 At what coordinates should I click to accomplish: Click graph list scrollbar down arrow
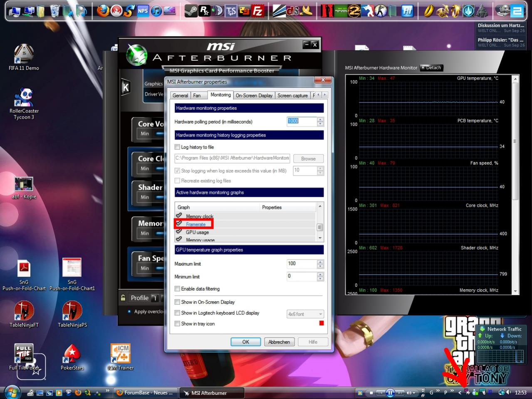pos(320,238)
